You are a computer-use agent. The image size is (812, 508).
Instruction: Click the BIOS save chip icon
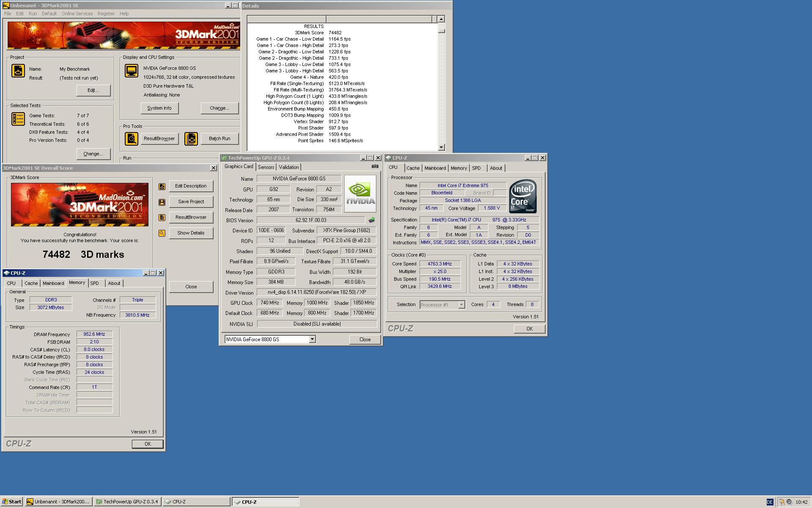(372, 220)
